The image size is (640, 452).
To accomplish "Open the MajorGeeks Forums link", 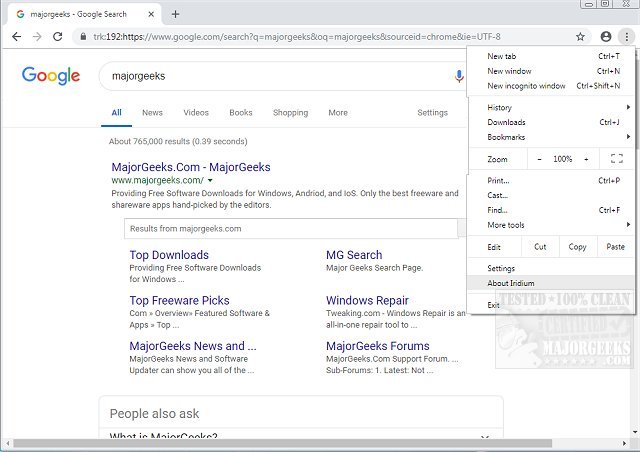I will pyautogui.click(x=378, y=346).
